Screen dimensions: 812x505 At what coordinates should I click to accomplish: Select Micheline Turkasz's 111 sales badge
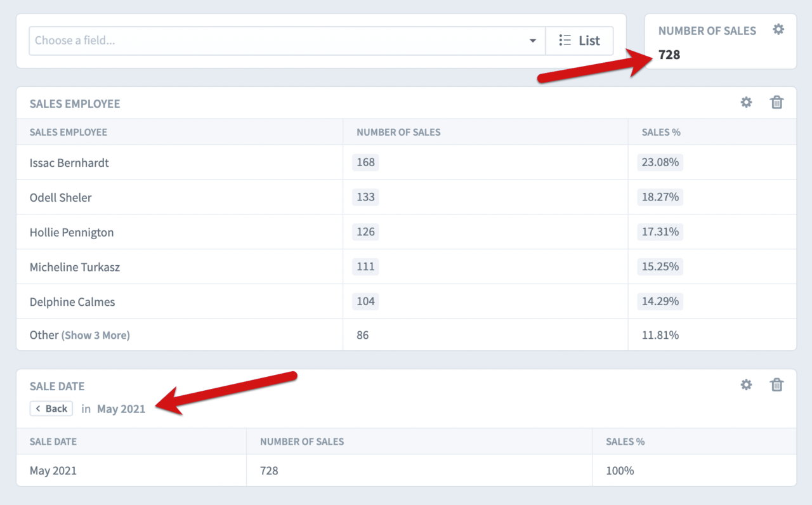point(365,266)
